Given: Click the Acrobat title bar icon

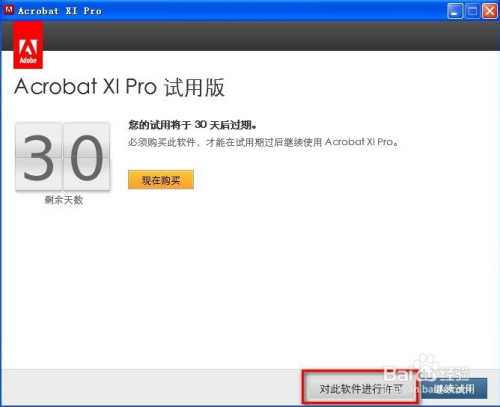Looking at the screenshot, I should tap(8, 10).
